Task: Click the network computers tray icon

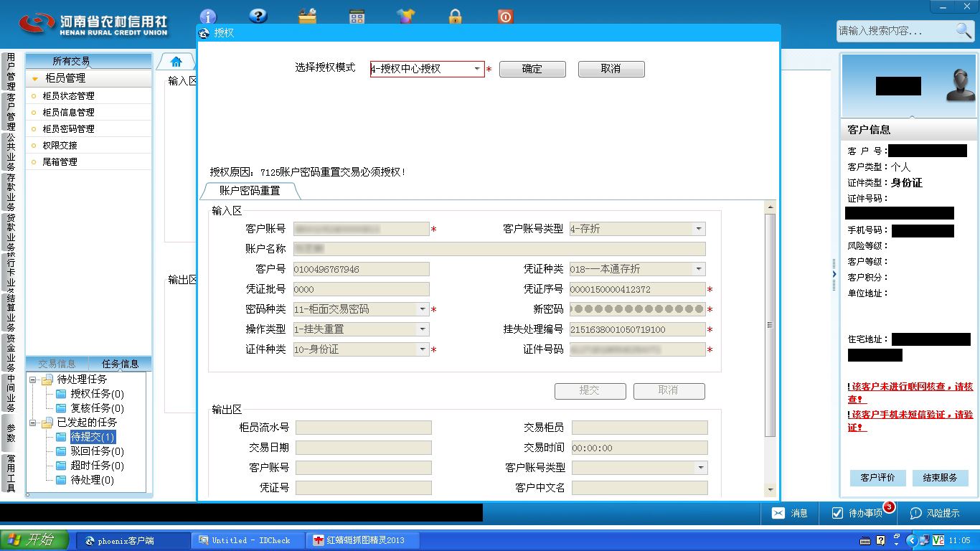Action: [925, 540]
